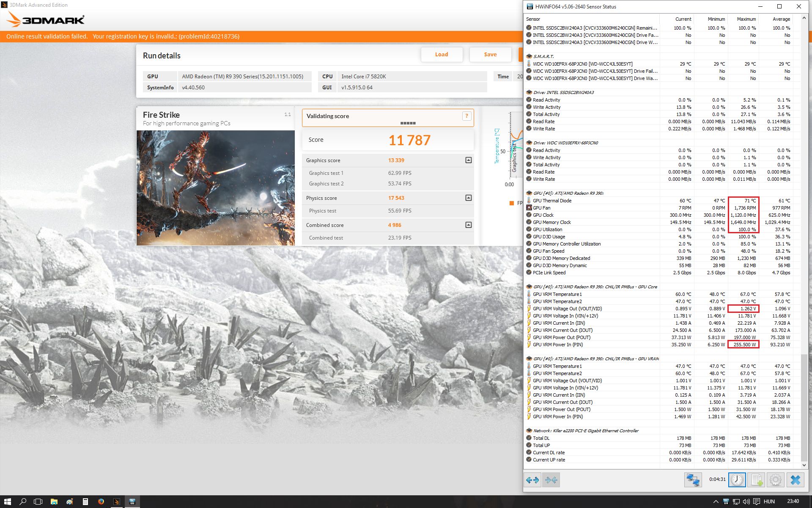Switch input language HUN indicator
Viewport: 812px width, 508px height.
point(769,502)
